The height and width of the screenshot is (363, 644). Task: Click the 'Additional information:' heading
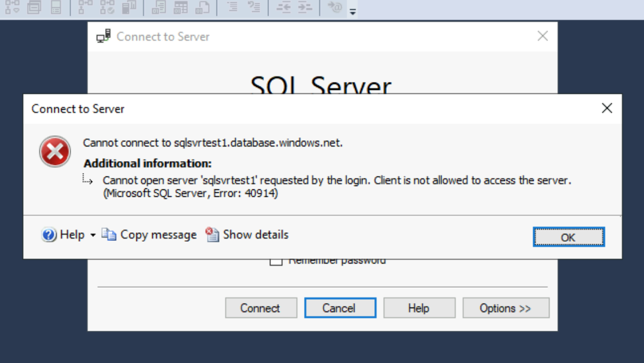point(148,163)
